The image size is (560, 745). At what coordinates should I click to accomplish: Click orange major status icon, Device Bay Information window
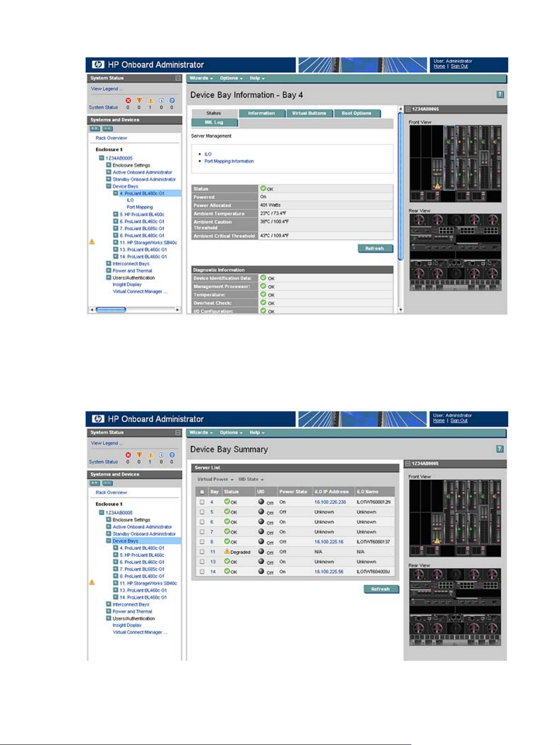(x=139, y=101)
